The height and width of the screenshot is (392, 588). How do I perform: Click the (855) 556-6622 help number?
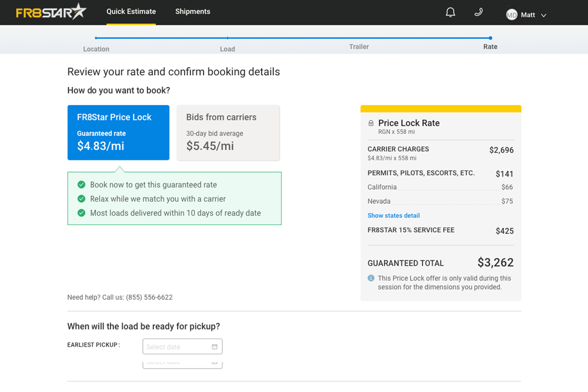(148, 297)
